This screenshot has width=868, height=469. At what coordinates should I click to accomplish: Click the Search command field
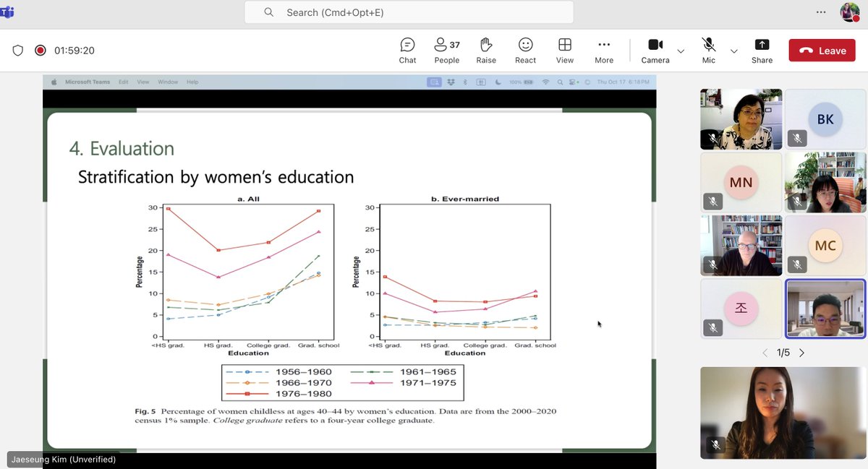pos(407,12)
